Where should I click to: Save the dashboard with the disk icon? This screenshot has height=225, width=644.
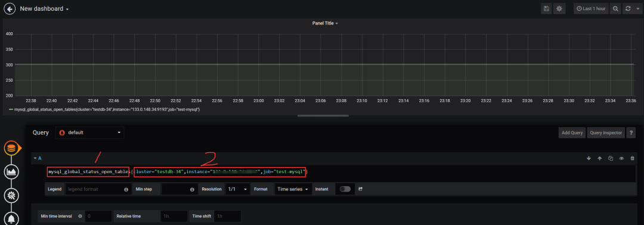pyautogui.click(x=546, y=8)
